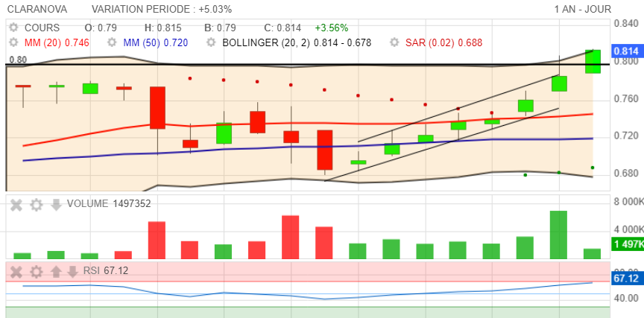Screen dimensions: 644x318
Task: Open the RSI settings gear
Action: [x=36, y=271]
